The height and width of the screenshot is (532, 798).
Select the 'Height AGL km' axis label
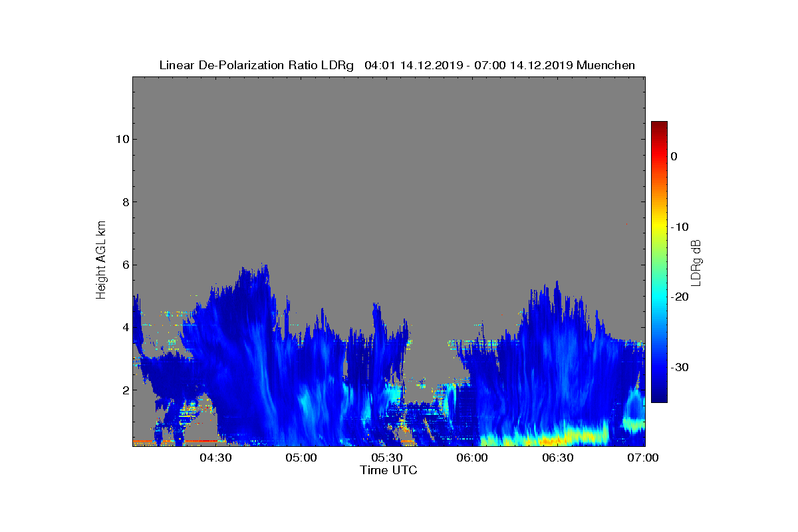pos(102,261)
